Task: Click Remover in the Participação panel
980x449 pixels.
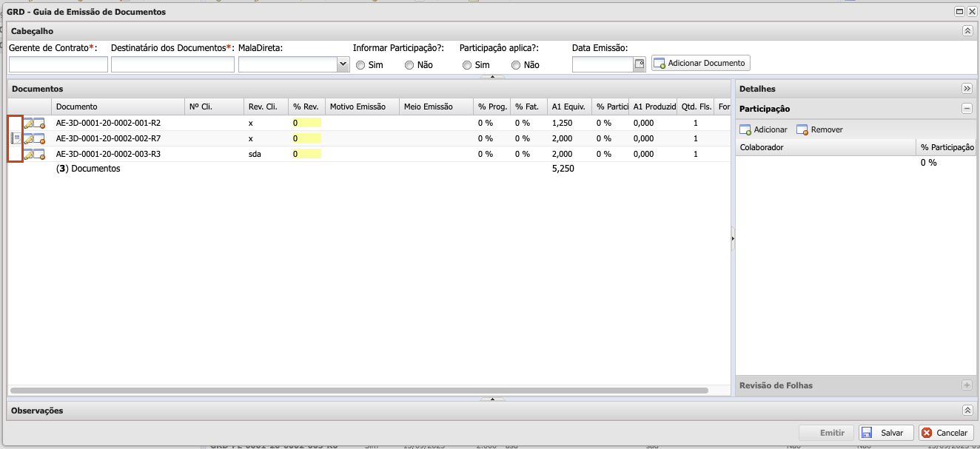Action: (819, 129)
